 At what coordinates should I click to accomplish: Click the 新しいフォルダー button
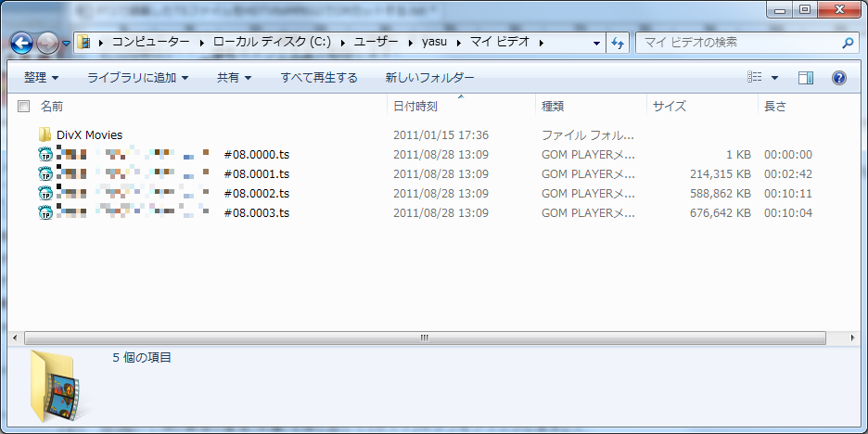429,78
